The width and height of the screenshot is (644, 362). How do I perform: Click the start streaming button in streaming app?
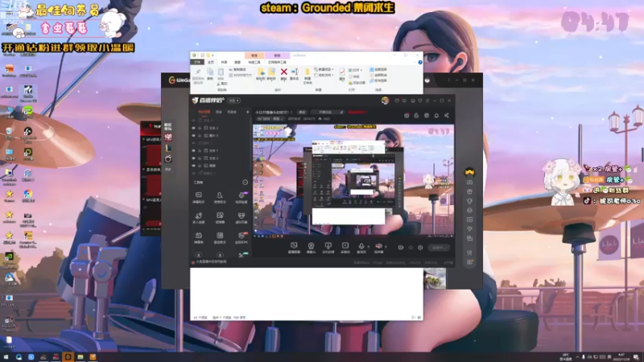[439, 248]
